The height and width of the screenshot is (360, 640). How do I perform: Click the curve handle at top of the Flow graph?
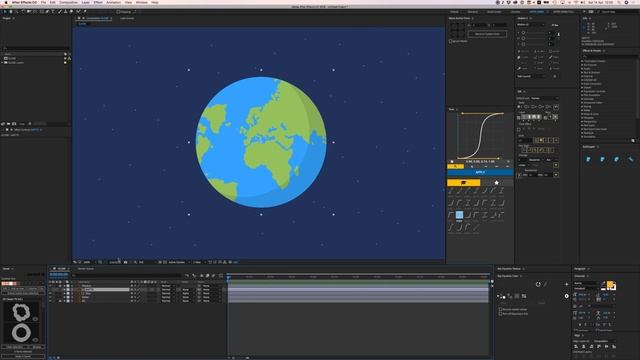[462, 113]
